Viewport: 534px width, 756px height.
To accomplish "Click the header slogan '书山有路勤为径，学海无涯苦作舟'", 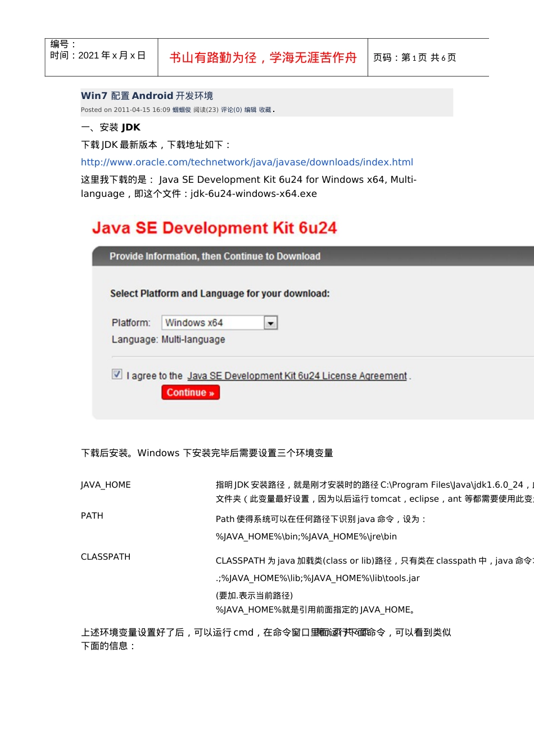I will click(263, 57).
